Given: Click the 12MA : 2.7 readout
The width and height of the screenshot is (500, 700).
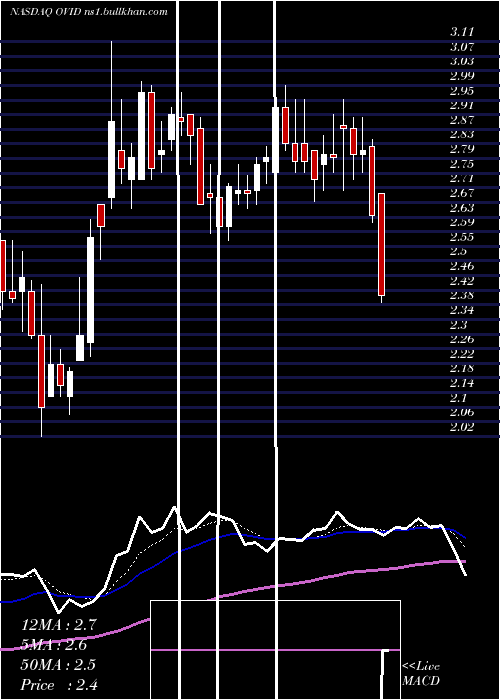Looking at the screenshot, I should click(59, 624).
